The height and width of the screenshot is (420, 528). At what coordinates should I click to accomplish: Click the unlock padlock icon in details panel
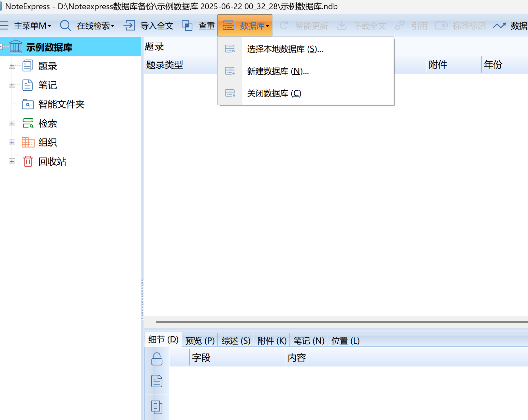coord(157,359)
